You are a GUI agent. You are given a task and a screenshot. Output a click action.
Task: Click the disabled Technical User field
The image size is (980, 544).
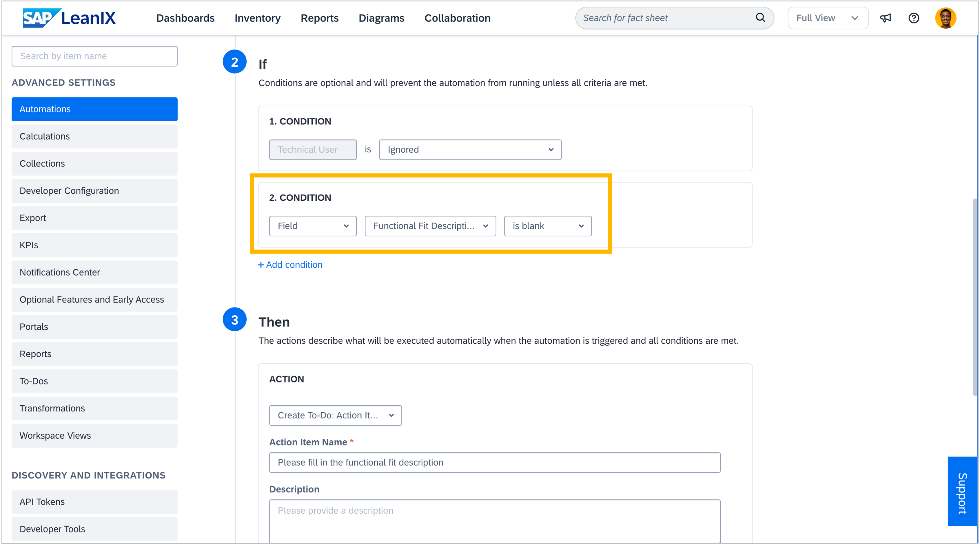[x=313, y=149]
